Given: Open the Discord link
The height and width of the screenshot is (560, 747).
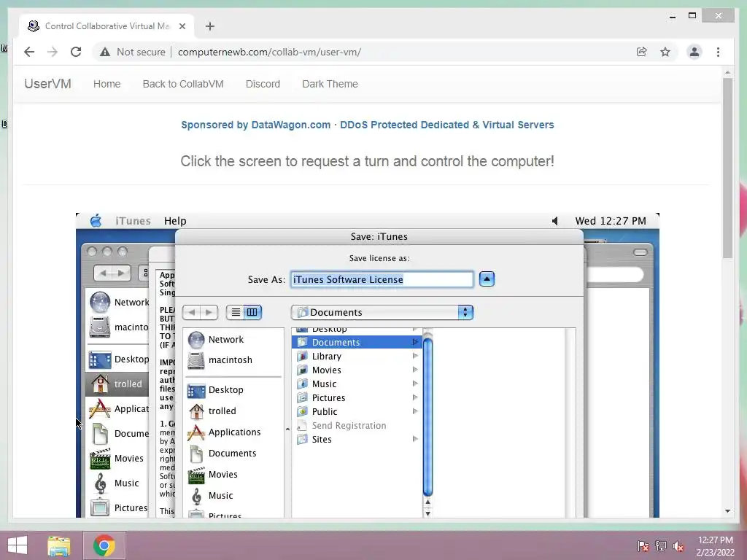Looking at the screenshot, I should (263, 84).
